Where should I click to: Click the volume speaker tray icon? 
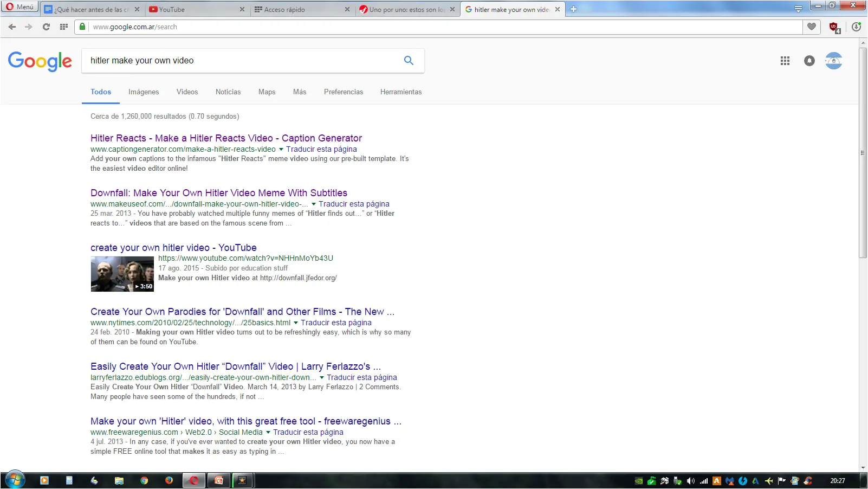(690, 481)
